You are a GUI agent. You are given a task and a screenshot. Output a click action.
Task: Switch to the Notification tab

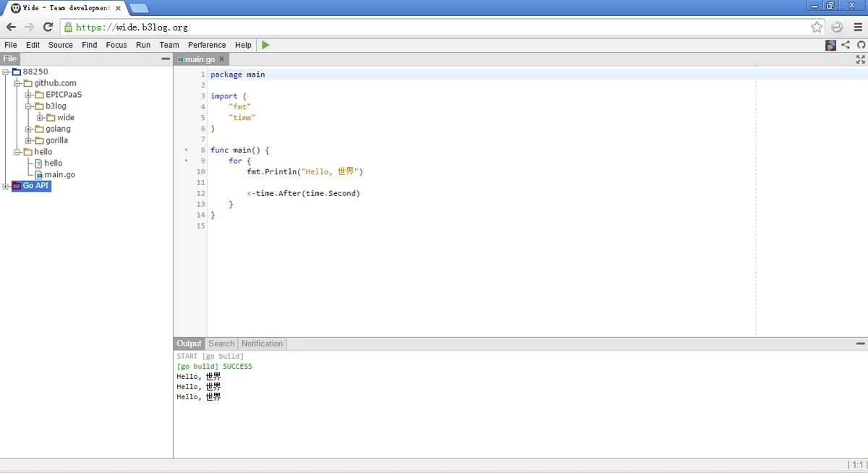coord(262,344)
